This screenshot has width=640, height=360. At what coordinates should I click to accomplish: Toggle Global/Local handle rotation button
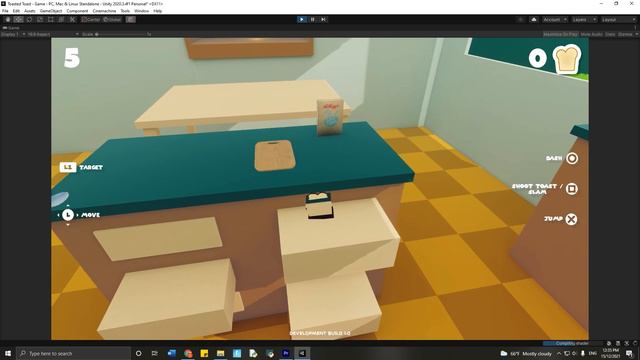[112, 20]
